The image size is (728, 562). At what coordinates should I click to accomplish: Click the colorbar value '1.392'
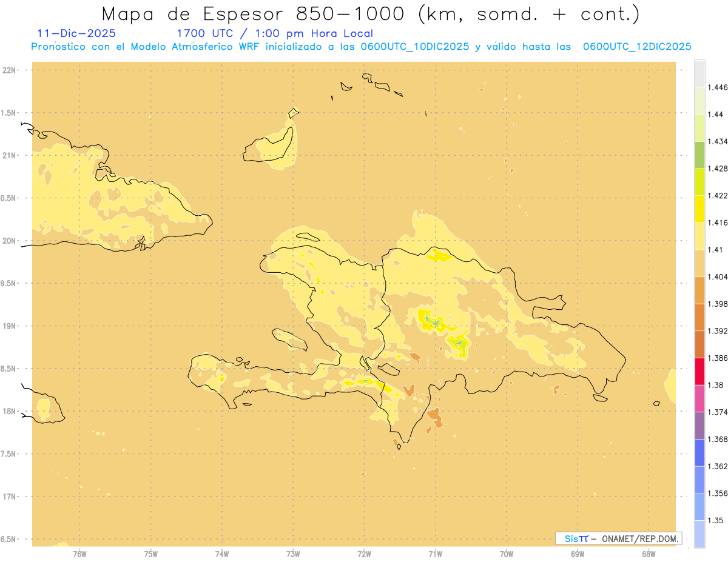click(x=718, y=331)
